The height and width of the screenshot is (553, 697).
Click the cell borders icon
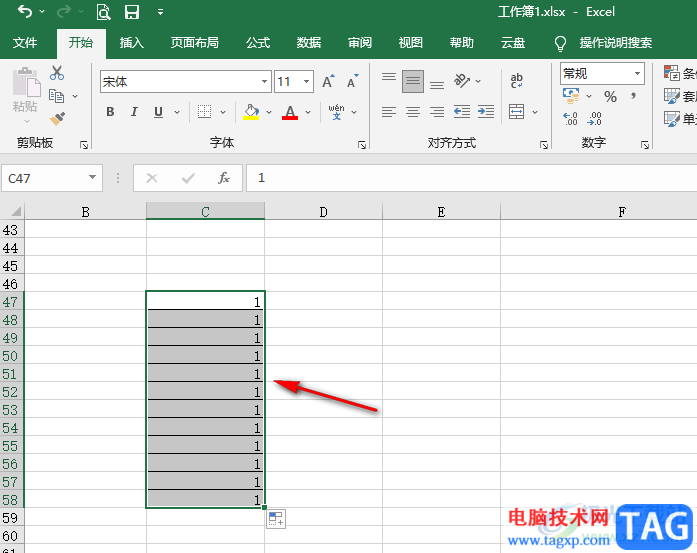(x=204, y=112)
